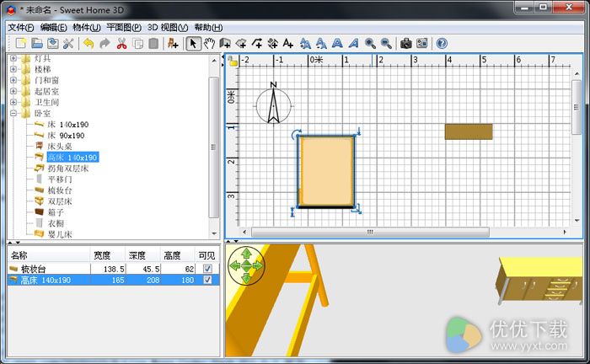The height and width of the screenshot is (364, 590).
Task: Select 床 140x190 in the catalog
Action: coord(68,125)
